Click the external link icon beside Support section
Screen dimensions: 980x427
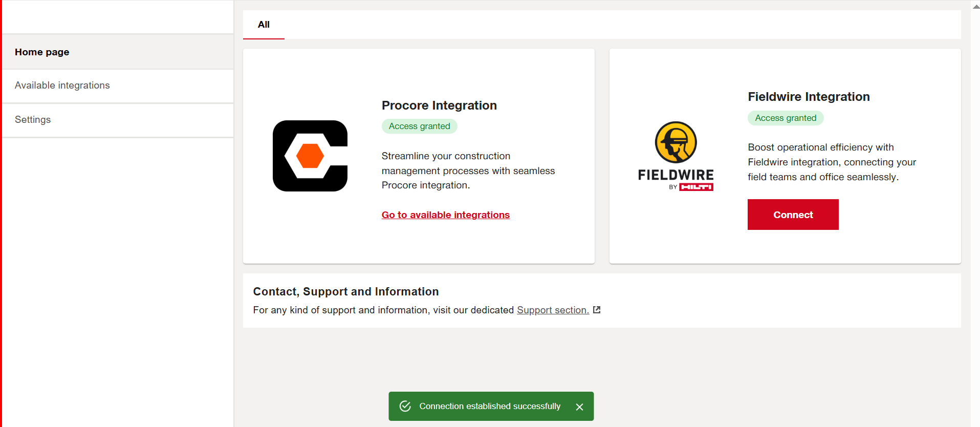click(597, 310)
